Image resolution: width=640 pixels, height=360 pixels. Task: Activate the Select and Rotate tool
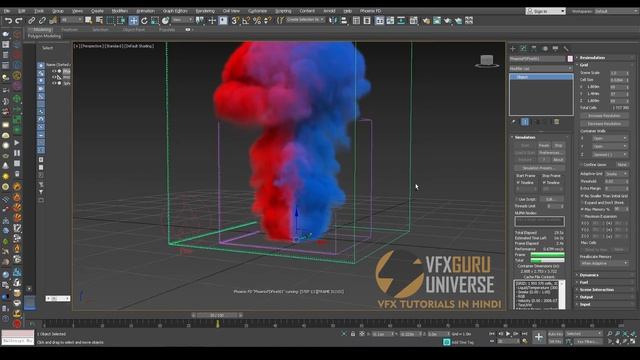144,20
